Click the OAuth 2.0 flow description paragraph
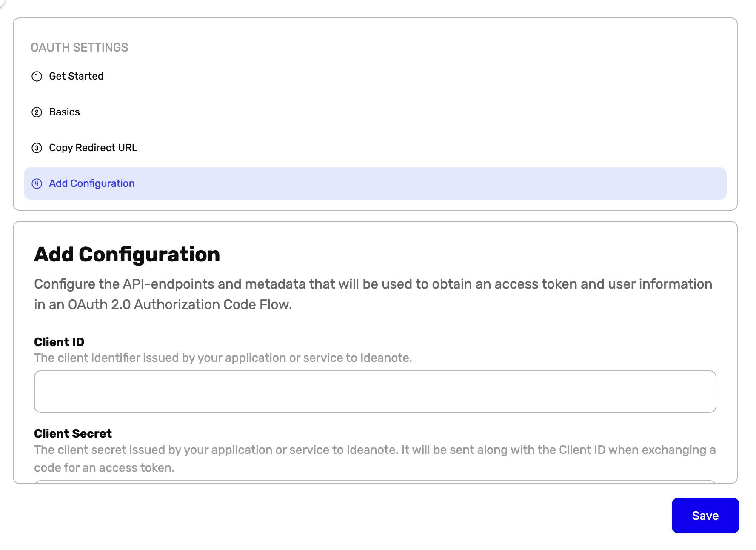 (374, 294)
